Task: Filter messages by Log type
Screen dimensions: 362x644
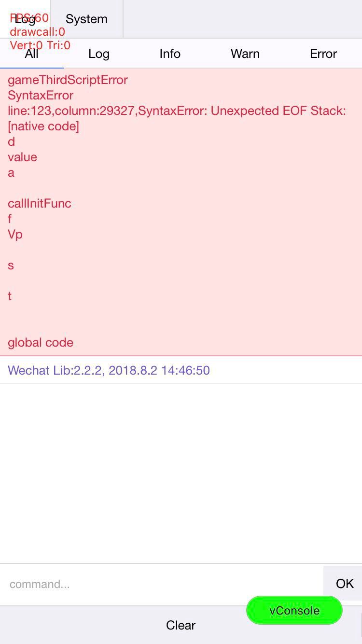Action: click(x=99, y=54)
